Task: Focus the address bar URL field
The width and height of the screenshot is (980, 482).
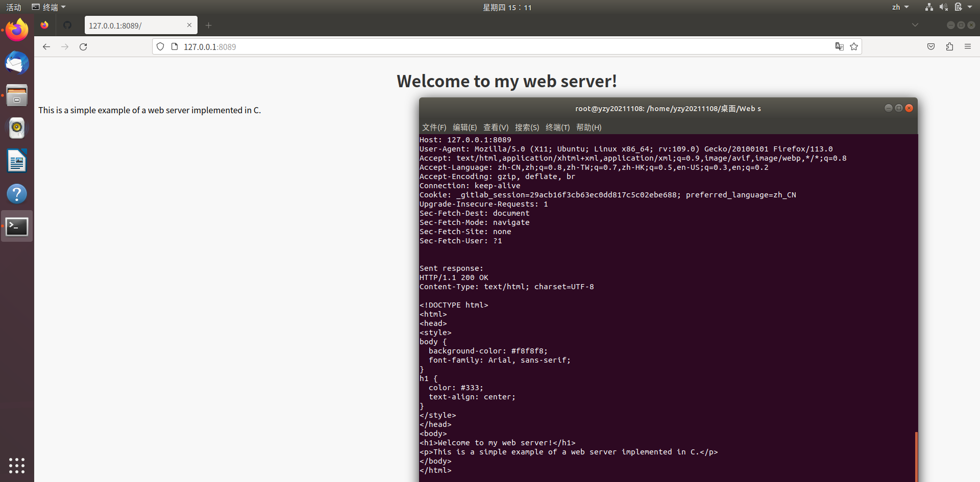Action: 507,47
